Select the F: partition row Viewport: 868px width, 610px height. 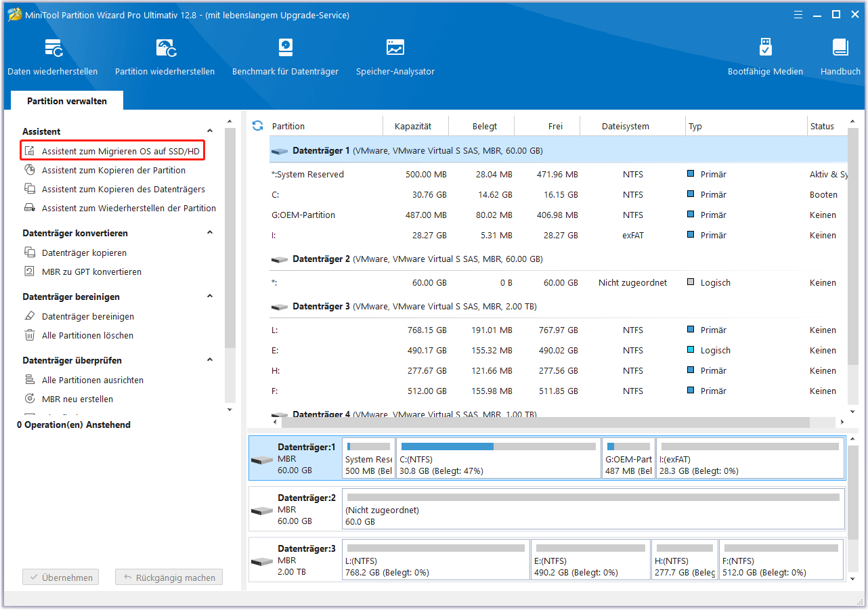point(558,391)
